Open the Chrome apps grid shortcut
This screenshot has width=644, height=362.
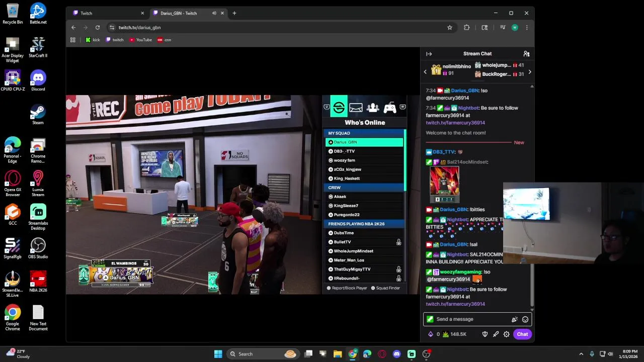73,40
